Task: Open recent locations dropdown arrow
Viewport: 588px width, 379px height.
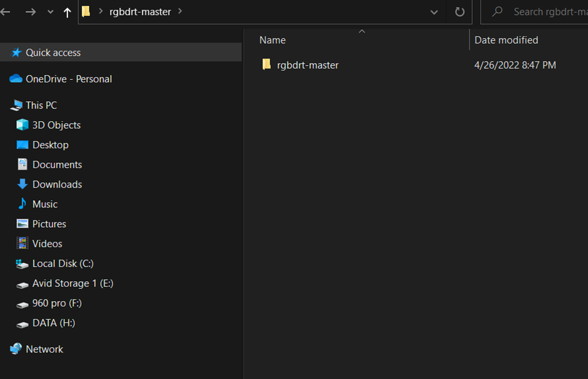Action: coord(50,12)
